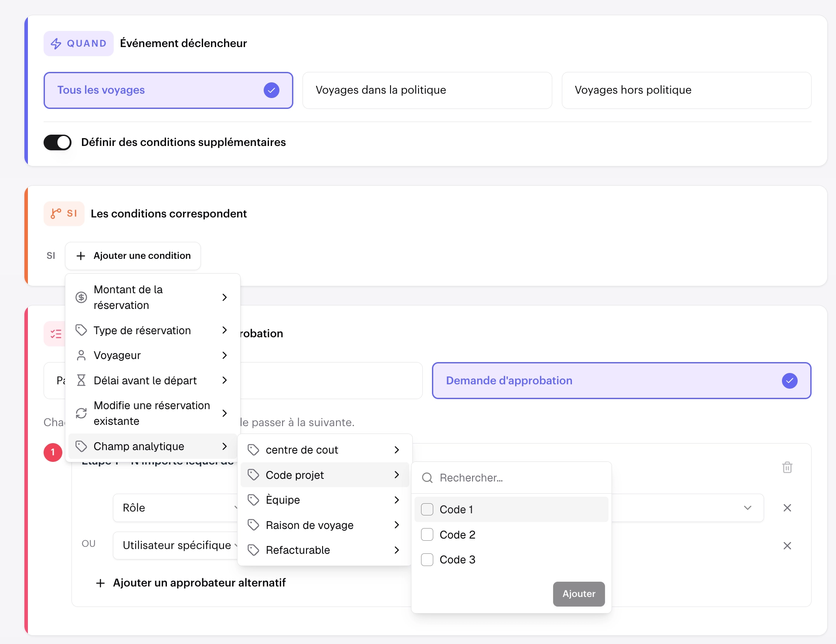
Task: Click the person icon beside Voyageur
Action: pos(81,356)
